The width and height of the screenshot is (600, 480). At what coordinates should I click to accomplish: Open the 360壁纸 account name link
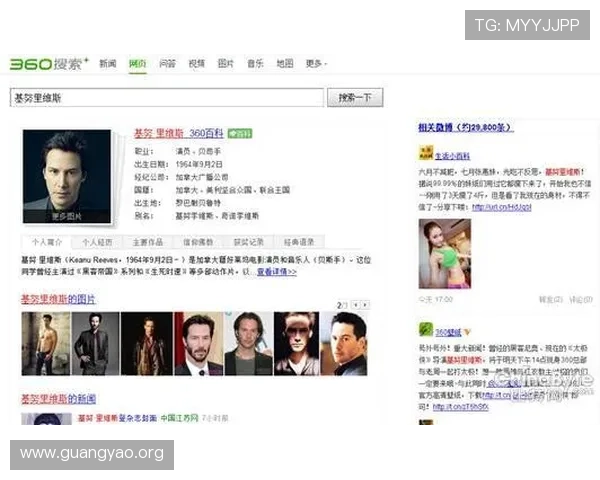click(x=448, y=332)
